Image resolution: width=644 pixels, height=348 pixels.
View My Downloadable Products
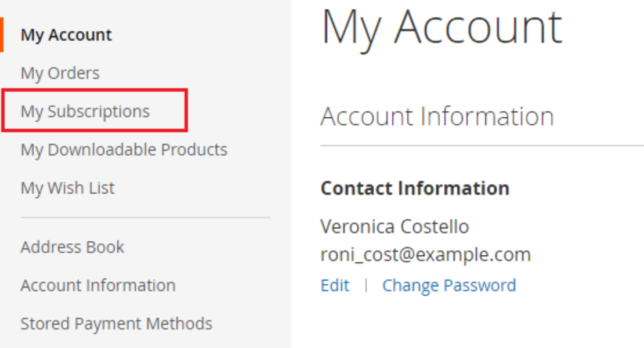point(124,150)
